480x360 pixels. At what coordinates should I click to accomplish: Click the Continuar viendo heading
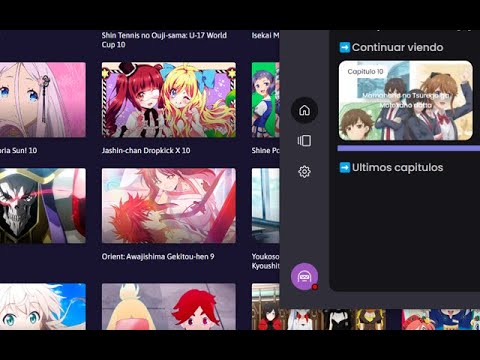[397, 47]
